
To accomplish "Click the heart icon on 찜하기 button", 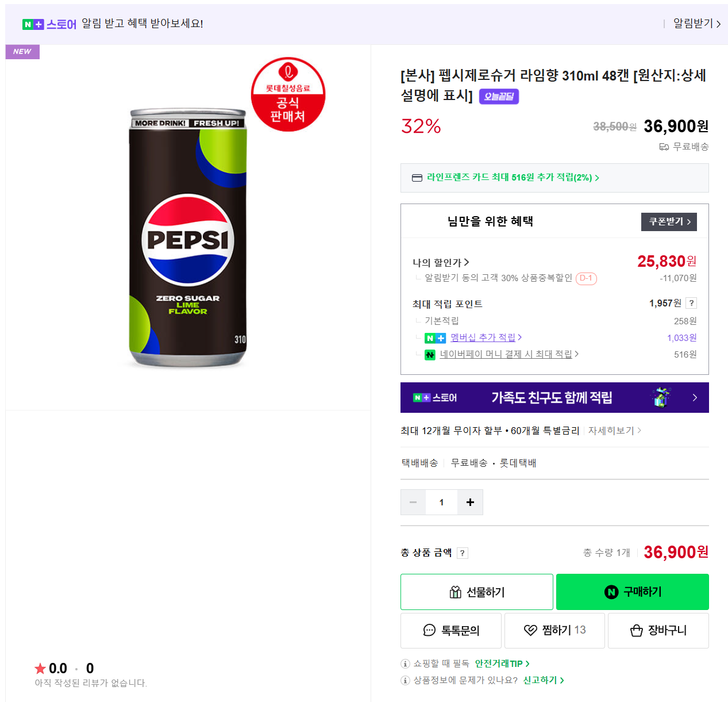I will point(530,630).
